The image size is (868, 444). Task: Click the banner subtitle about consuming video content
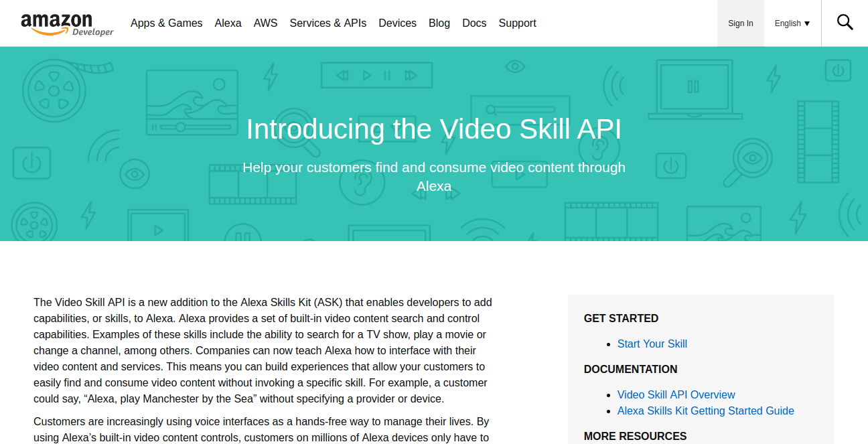pyautogui.click(x=434, y=177)
